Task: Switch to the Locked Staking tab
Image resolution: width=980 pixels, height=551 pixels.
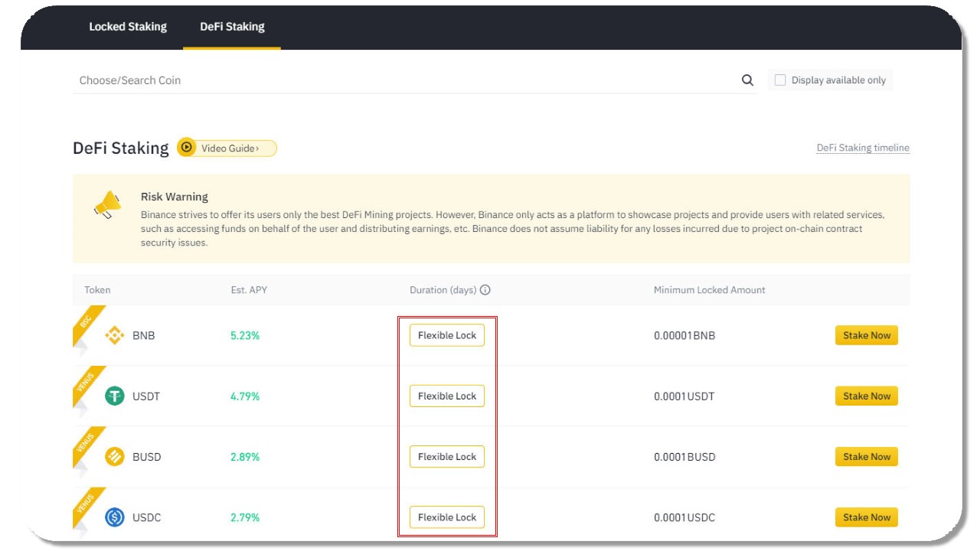Action: 128,27
